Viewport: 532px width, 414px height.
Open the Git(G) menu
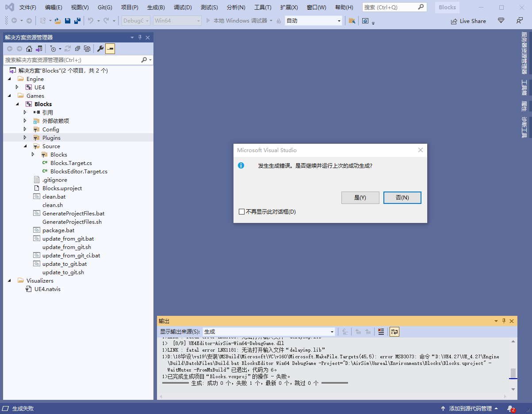[105, 8]
